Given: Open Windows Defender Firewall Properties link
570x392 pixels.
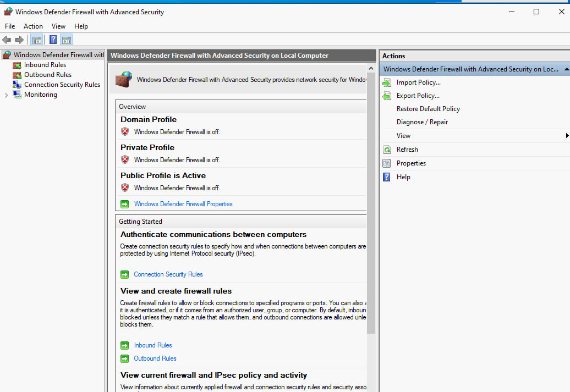Looking at the screenshot, I should point(183,204).
